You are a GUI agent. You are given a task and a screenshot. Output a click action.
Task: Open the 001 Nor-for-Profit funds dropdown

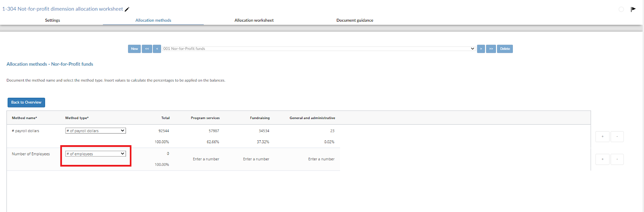[x=319, y=49]
